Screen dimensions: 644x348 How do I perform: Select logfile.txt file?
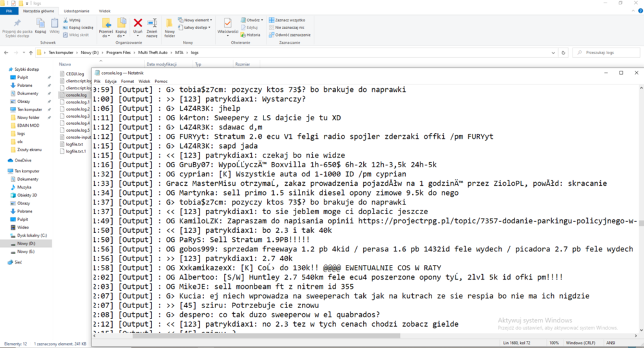point(74,145)
